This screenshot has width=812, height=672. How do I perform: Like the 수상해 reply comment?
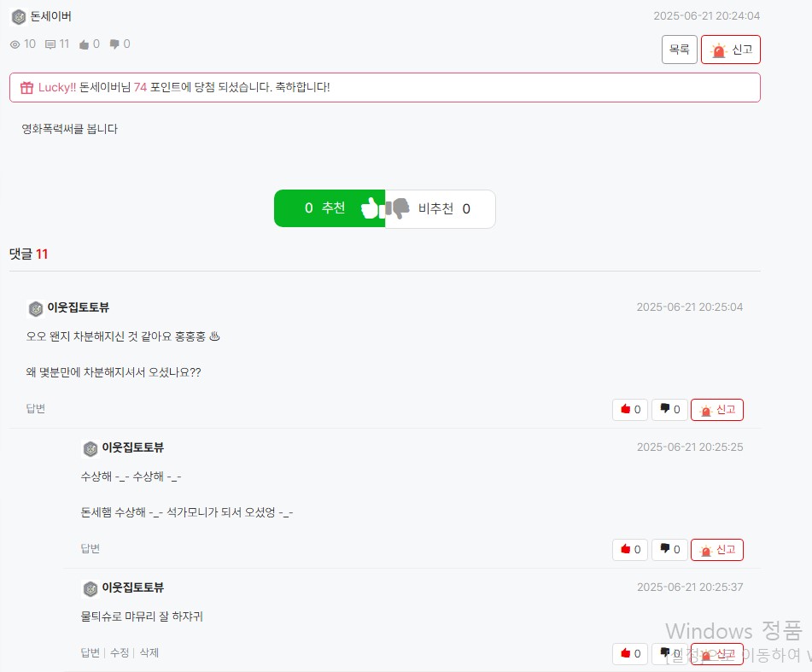[x=630, y=549]
